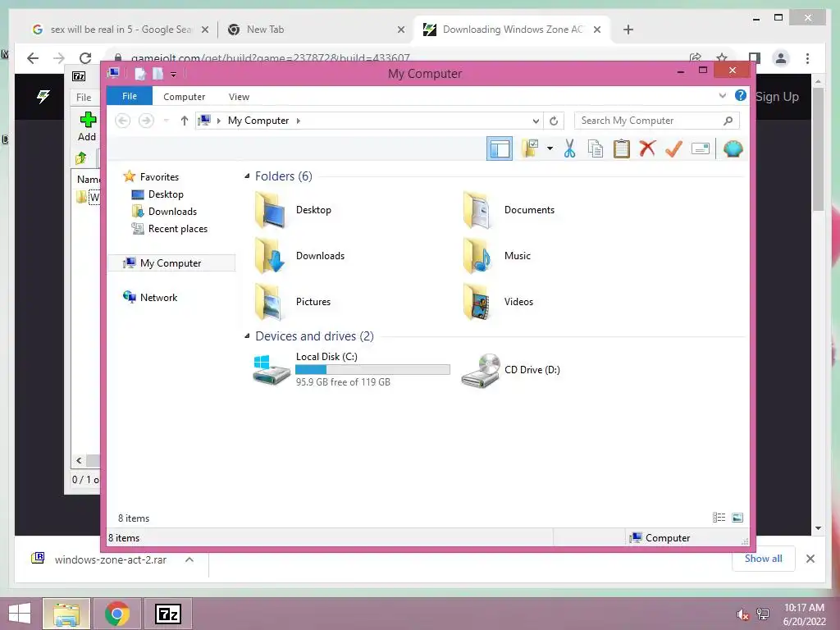Screen dimensions: 840x630
Task: Switch to large icons view icon
Action: [737, 517]
